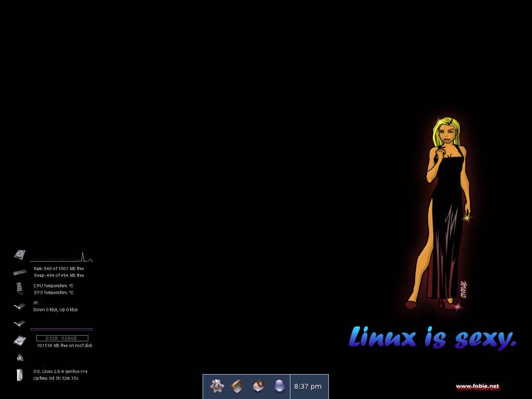Click the "IP:" label
532x399 pixels.
pyautogui.click(x=36, y=303)
